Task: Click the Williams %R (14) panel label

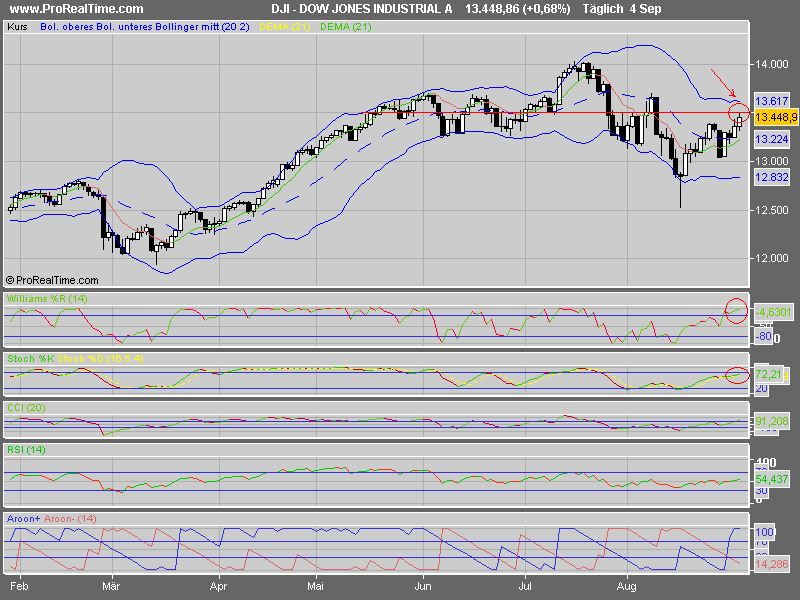Action: pos(47,299)
